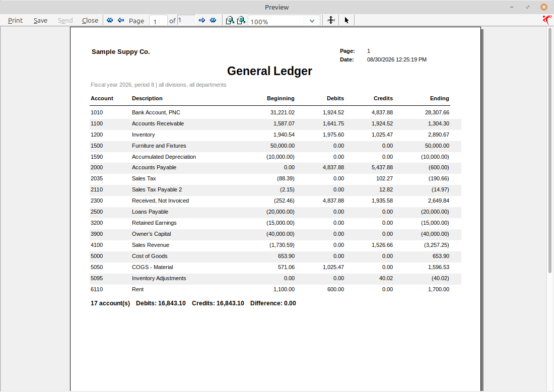Click 'Bank Account, PNC' row description
The height and width of the screenshot is (392, 554).
coord(156,112)
